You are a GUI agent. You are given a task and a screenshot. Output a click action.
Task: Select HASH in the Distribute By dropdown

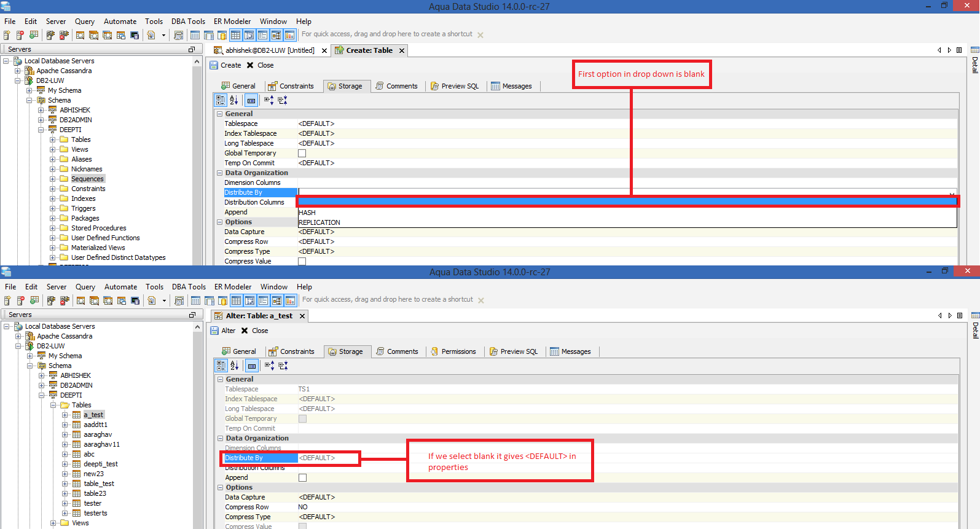627,213
